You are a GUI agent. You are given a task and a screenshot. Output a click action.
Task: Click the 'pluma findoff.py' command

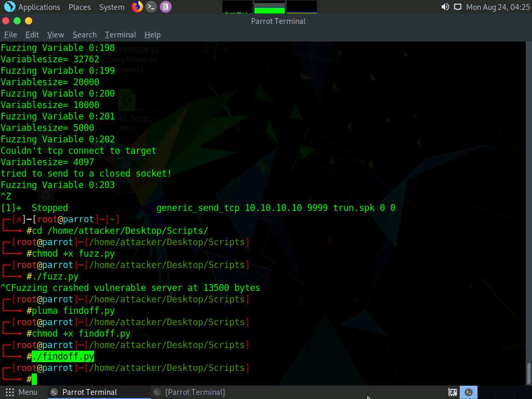point(73,311)
